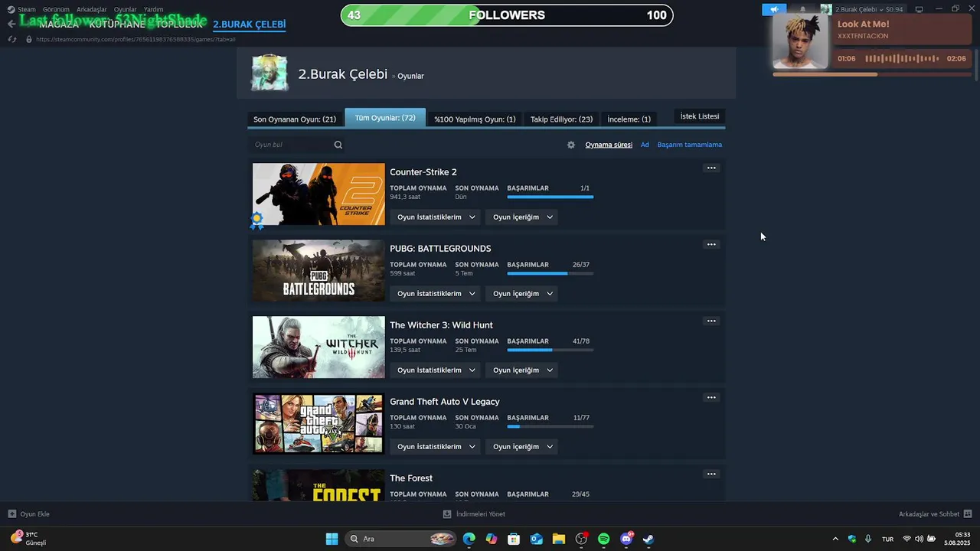Open The Witcher 3 cover thumbnail

point(318,347)
